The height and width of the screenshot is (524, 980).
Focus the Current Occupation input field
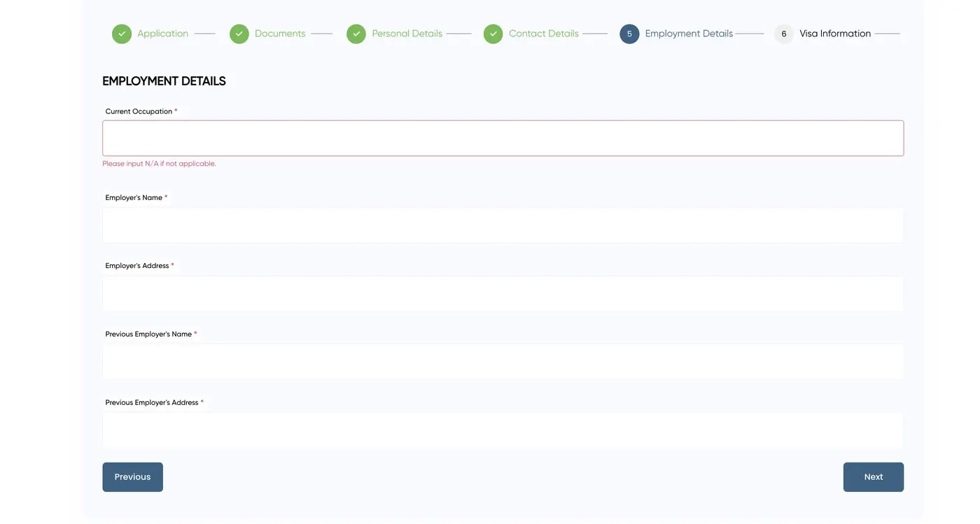(503, 138)
